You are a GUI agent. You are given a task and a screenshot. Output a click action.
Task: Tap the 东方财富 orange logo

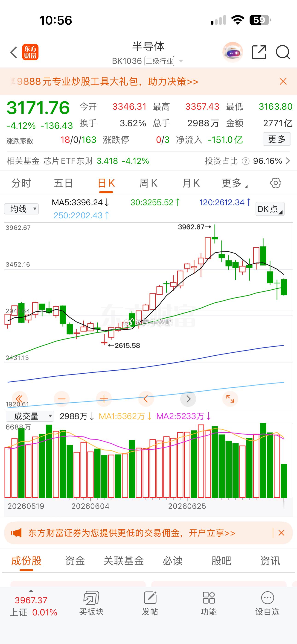tap(30, 52)
